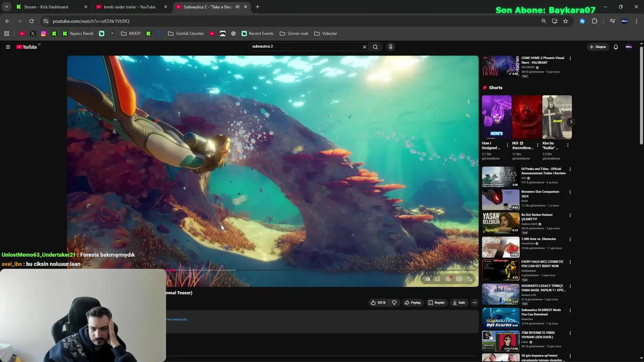Focus the YouTube search field
644x362 pixels.
305,47
